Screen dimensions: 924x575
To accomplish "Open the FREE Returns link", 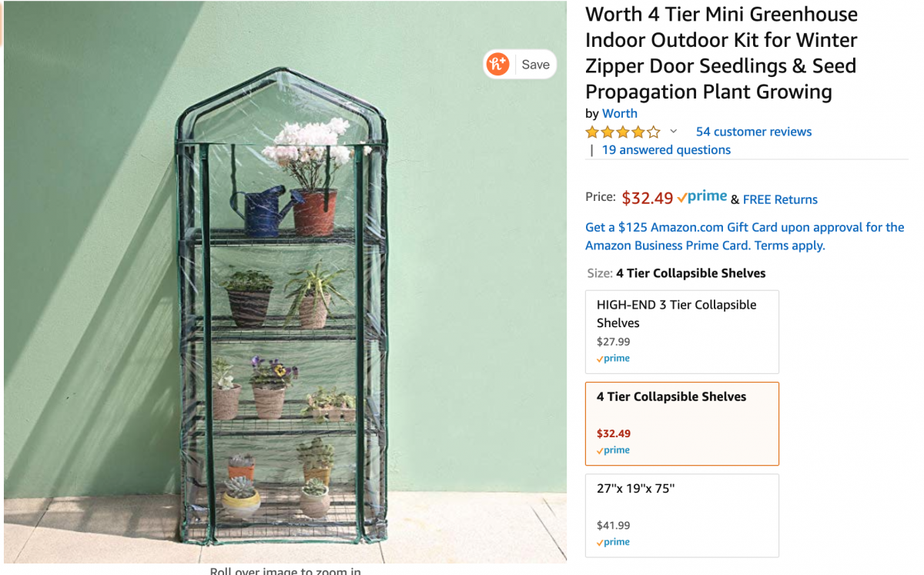I will [x=780, y=199].
